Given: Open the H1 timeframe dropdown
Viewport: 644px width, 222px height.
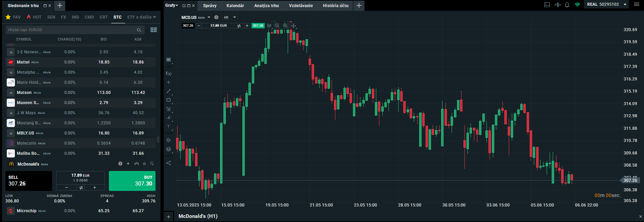Looking at the screenshot, I should 230,17.
